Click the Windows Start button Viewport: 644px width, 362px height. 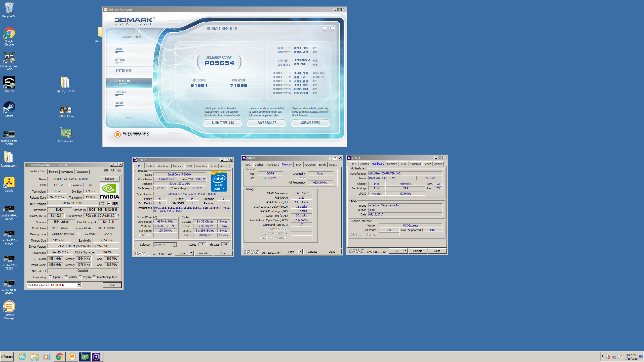[7, 356]
